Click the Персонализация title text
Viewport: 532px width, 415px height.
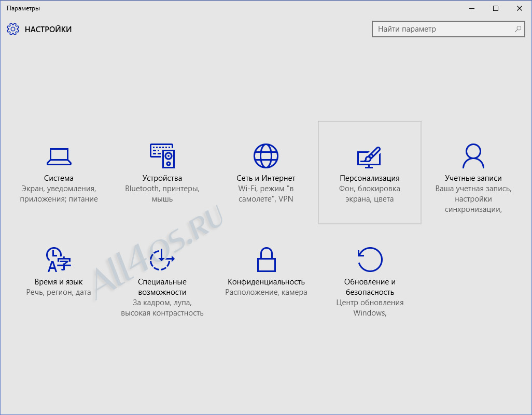pos(370,178)
